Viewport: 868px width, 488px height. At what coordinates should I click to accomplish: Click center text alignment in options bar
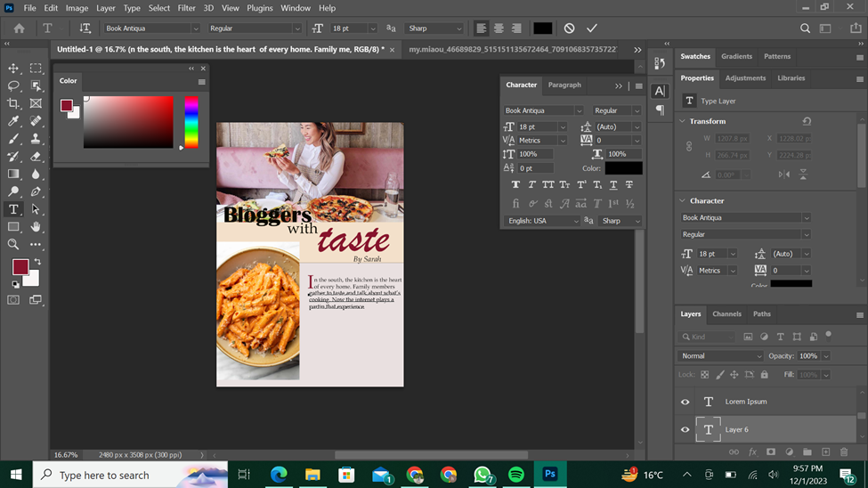pyautogui.click(x=499, y=28)
